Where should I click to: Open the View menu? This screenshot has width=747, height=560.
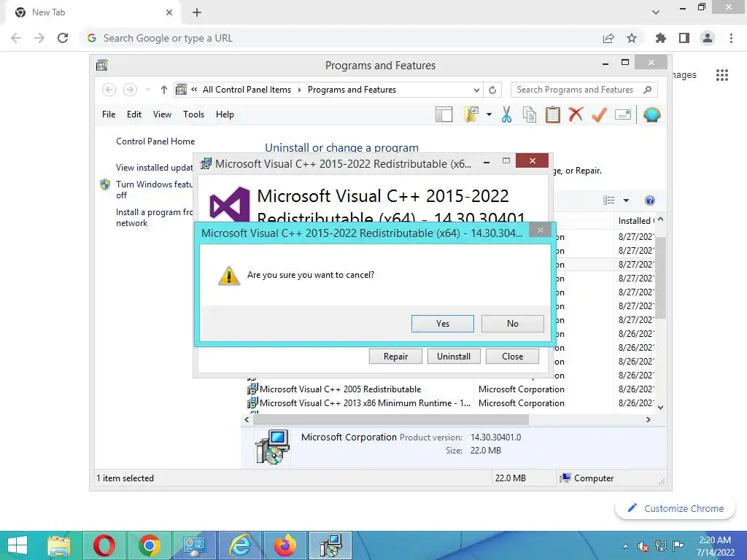pos(162,114)
